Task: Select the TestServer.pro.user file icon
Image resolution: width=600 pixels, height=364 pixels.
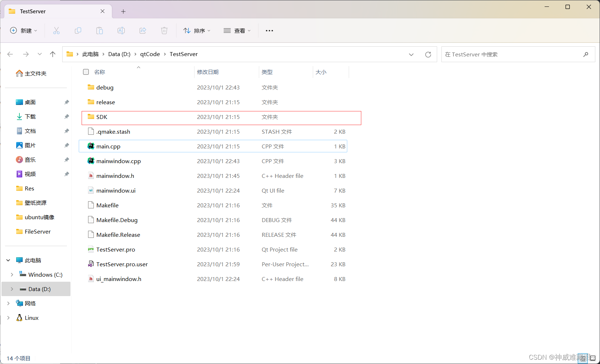Action: pyautogui.click(x=91, y=264)
